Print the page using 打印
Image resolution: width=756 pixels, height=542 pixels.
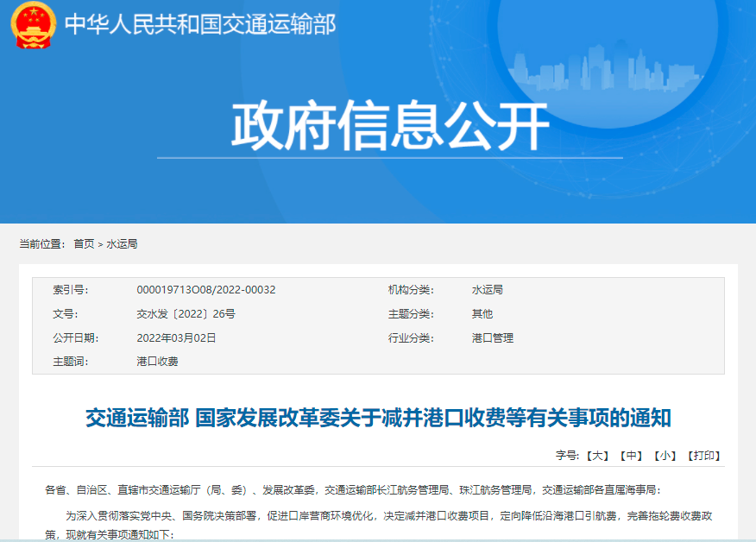pyautogui.click(x=703, y=455)
